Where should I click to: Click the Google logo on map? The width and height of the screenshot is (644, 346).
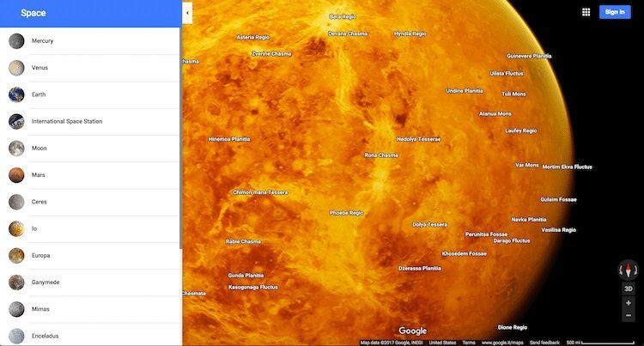[412, 331]
